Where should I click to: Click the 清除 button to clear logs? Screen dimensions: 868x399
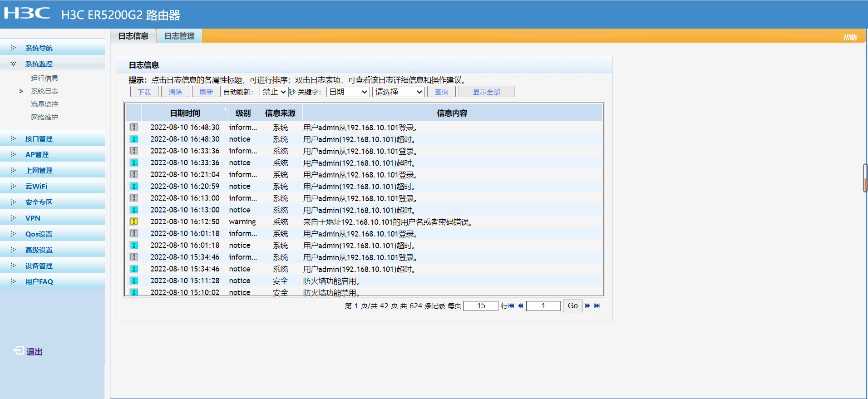coord(175,92)
